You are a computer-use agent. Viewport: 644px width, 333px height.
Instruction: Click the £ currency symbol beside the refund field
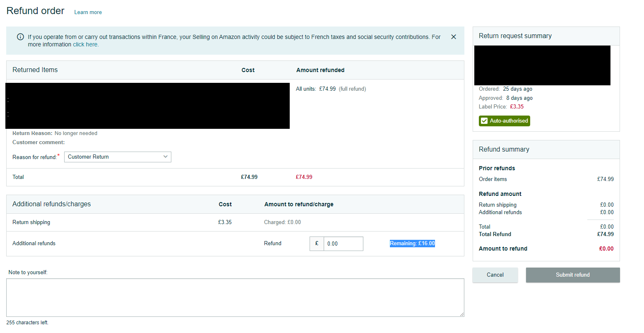(317, 244)
